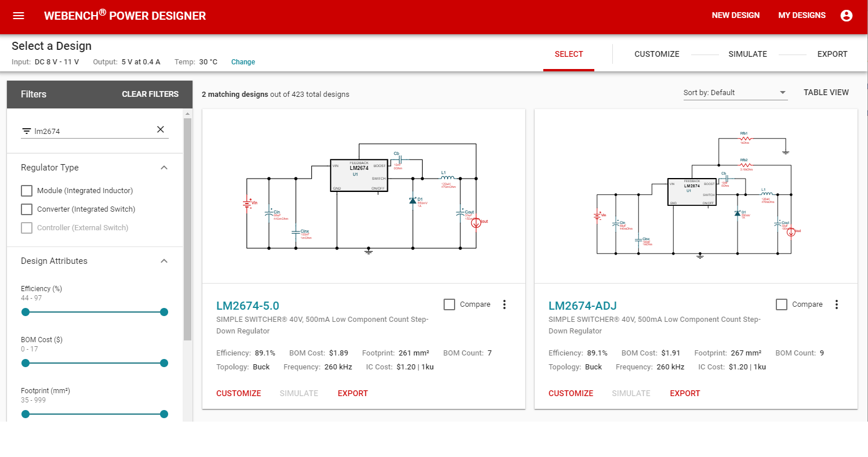868x457 pixels.
Task: Click the '2 matching designs' count text
Action: coord(235,94)
